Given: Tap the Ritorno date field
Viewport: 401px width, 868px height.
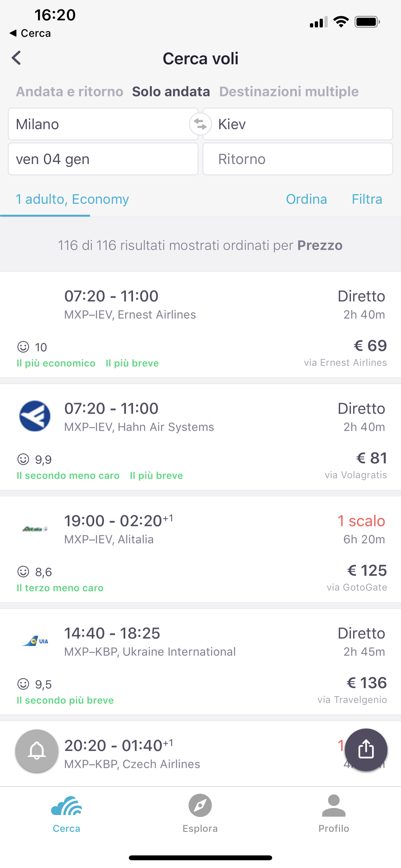Looking at the screenshot, I should (x=298, y=159).
